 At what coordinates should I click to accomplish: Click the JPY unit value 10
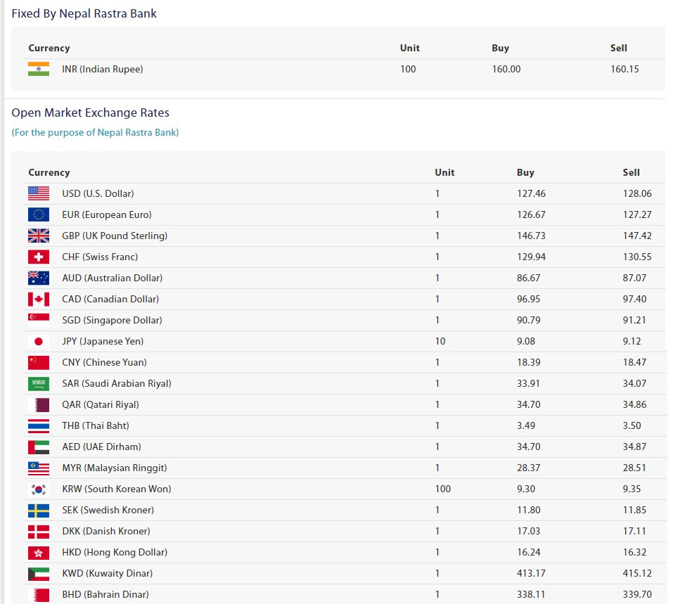click(440, 341)
